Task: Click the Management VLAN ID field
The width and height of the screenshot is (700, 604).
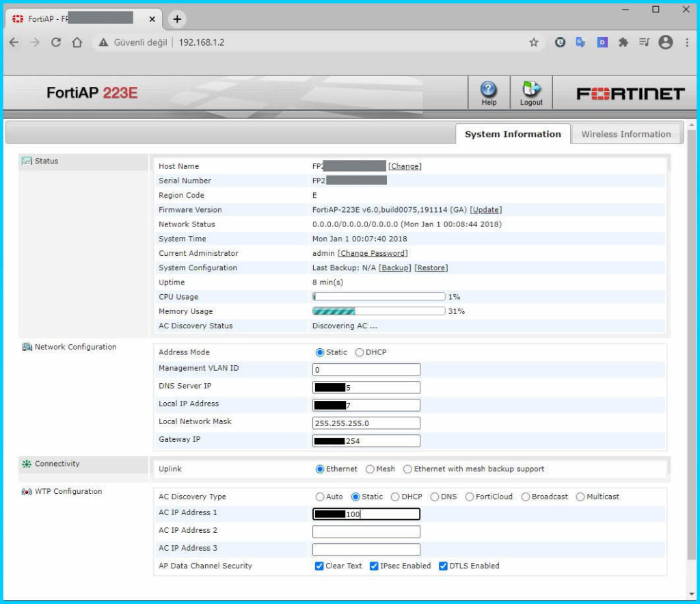Action: [x=366, y=369]
